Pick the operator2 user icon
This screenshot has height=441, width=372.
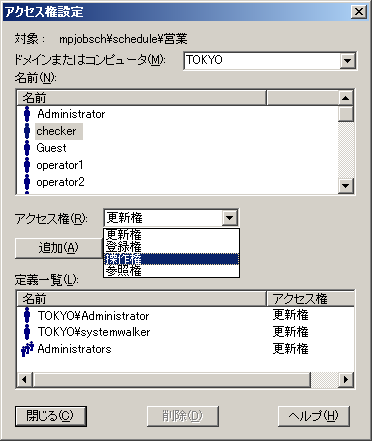(x=27, y=182)
